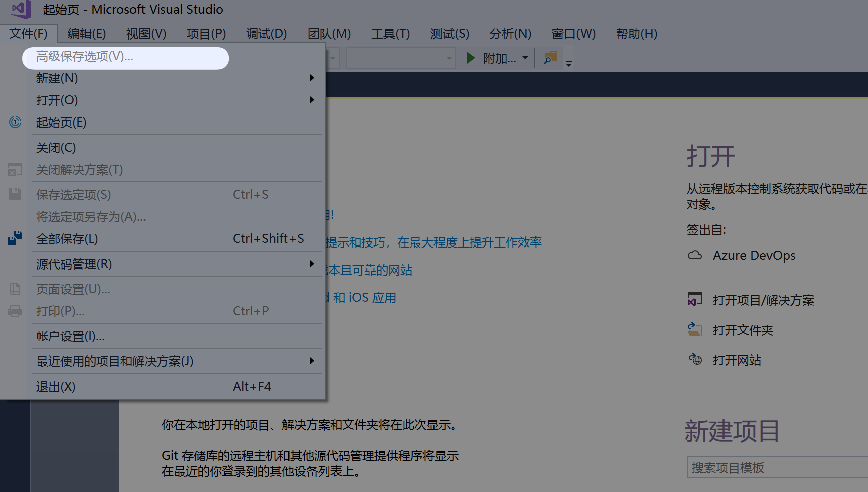Open the 工具(T) menu

[x=390, y=34]
